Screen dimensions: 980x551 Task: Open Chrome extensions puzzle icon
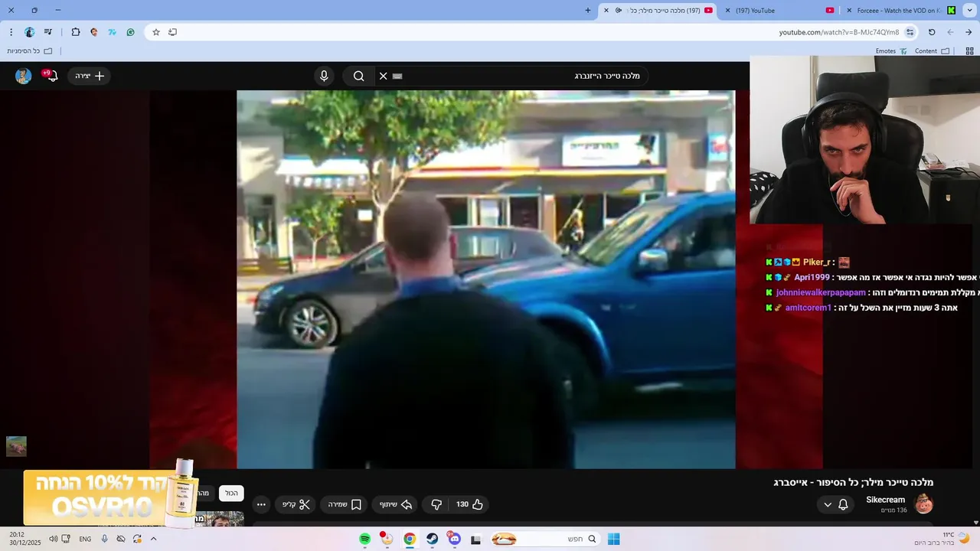(75, 32)
